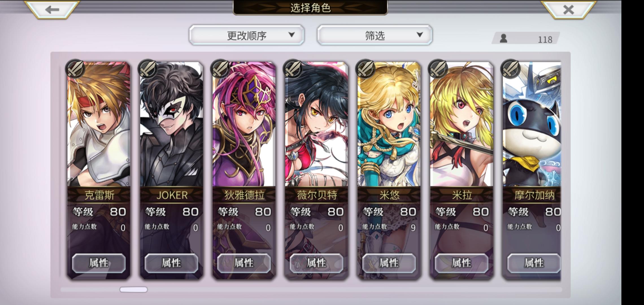Select the 米拉 character portrait

462,124
